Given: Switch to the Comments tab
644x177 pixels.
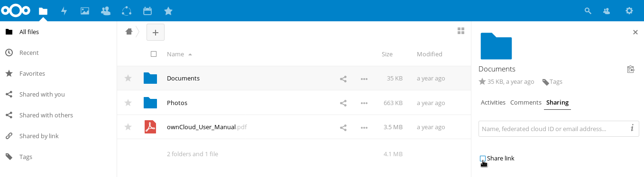Looking at the screenshot, I should tap(526, 103).
